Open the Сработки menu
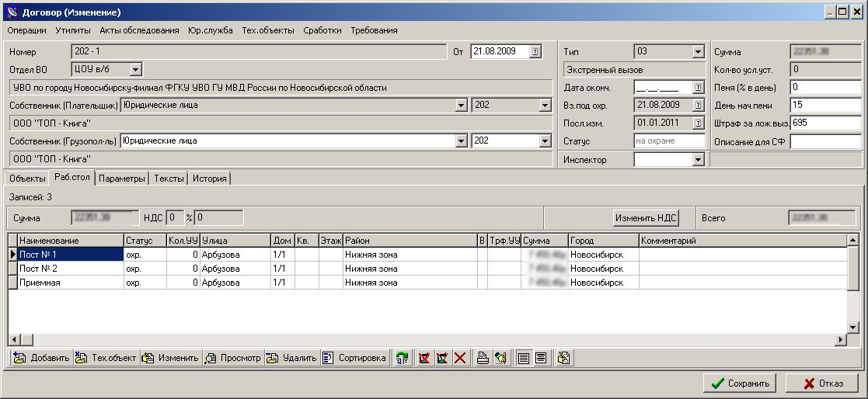 click(322, 30)
